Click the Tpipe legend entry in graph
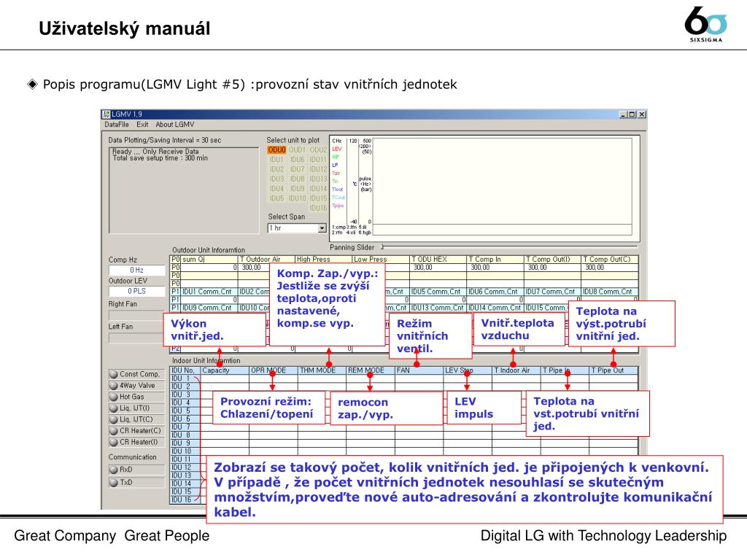This screenshot has height=560, width=747. 338,206
